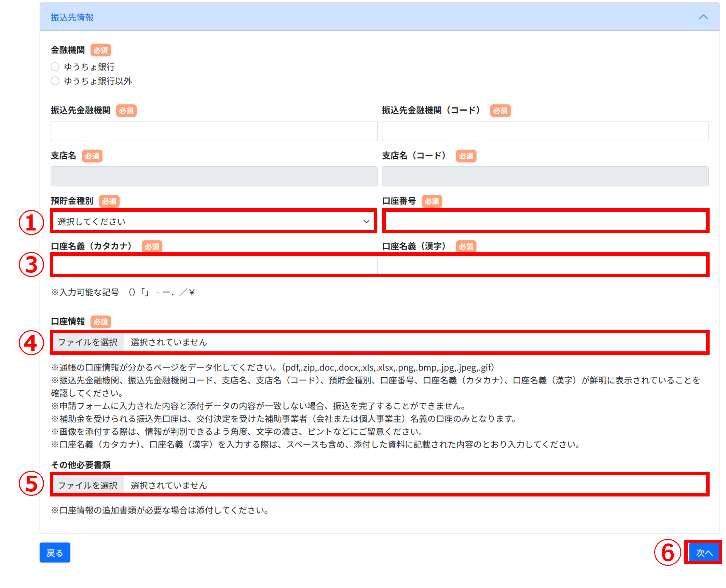Click the 口座名義（カタカナ） input field
The height and width of the screenshot is (588, 726).
point(215,265)
